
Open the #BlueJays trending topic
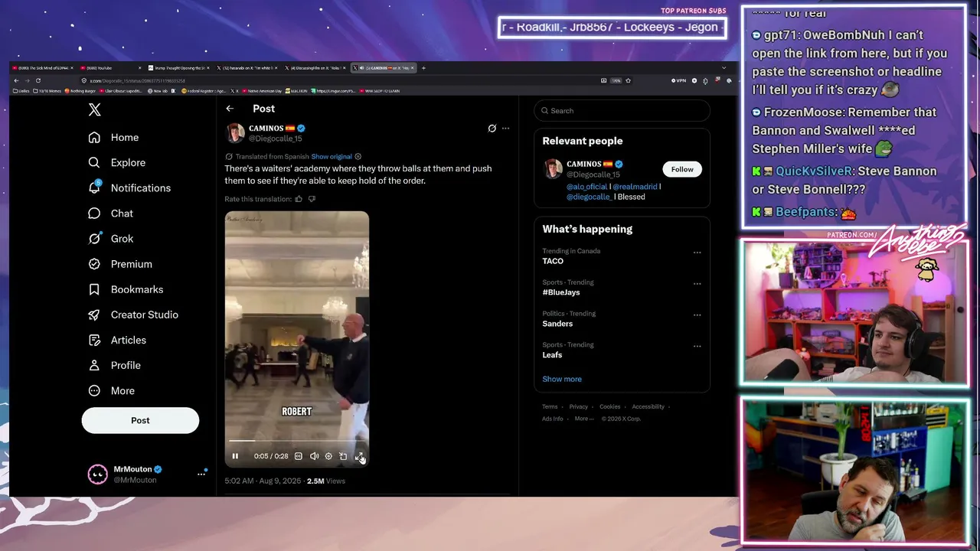pyautogui.click(x=561, y=292)
